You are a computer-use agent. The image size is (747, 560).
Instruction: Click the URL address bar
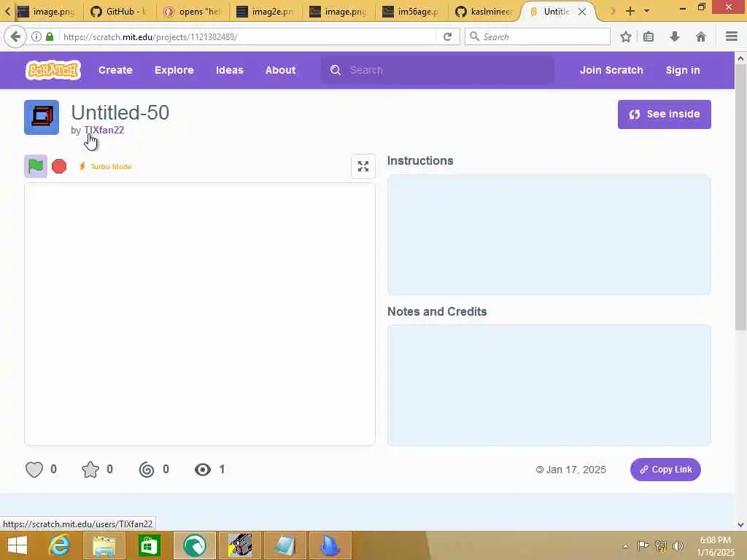(248, 36)
